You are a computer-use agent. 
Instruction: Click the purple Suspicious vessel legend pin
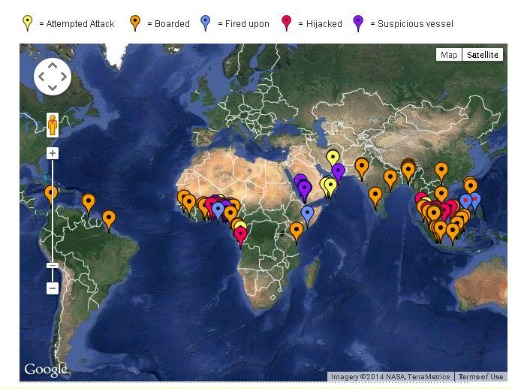358,23
